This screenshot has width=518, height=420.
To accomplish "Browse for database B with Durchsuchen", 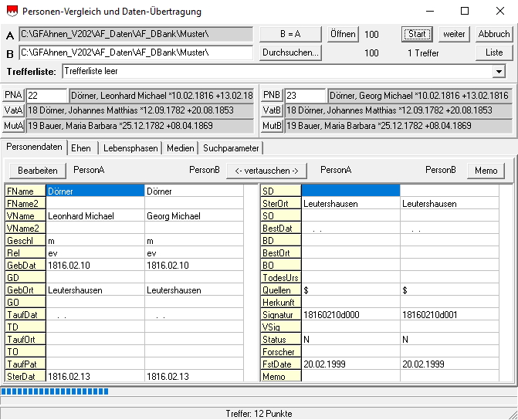I will tap(290, 52).
